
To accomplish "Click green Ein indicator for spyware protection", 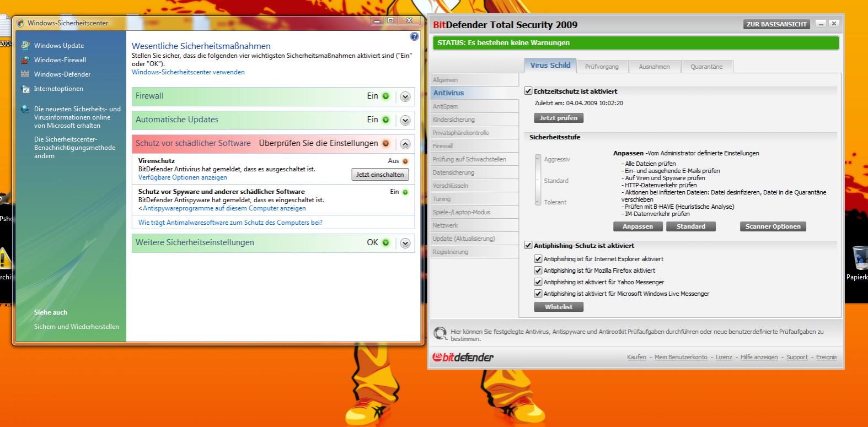I will [x=405, y=192].
